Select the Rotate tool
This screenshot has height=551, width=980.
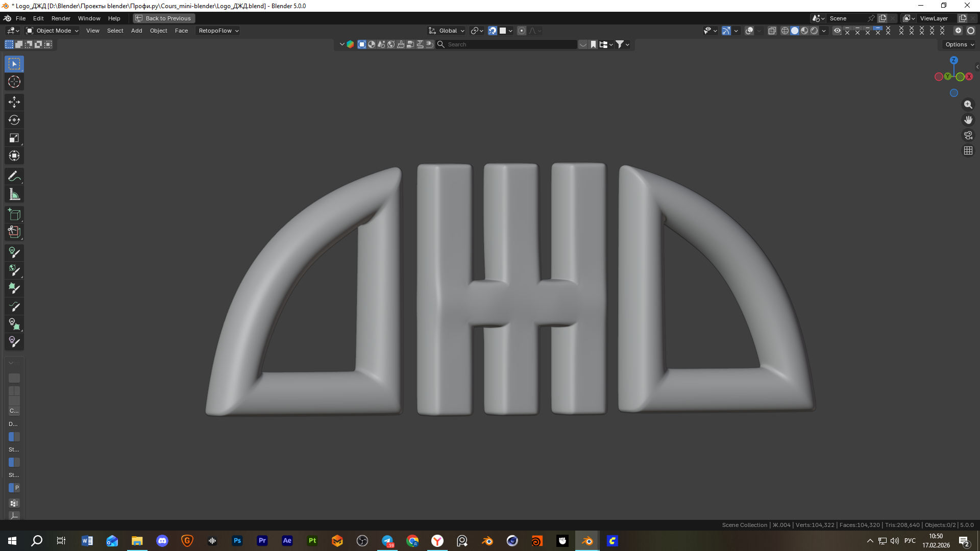pos(14,120)
